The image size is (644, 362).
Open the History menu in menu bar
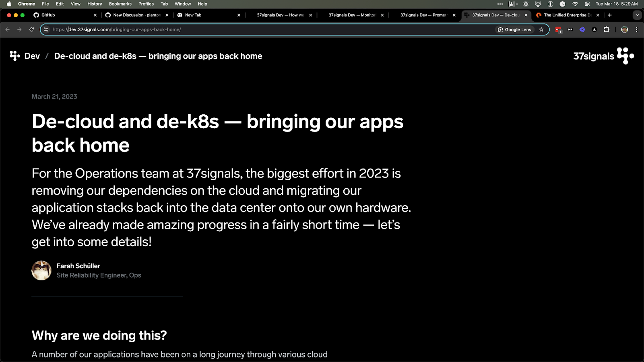point(95,4)
